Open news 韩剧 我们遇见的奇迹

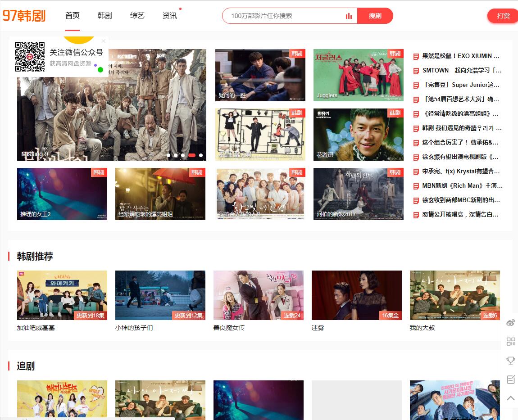pos(462,128)
